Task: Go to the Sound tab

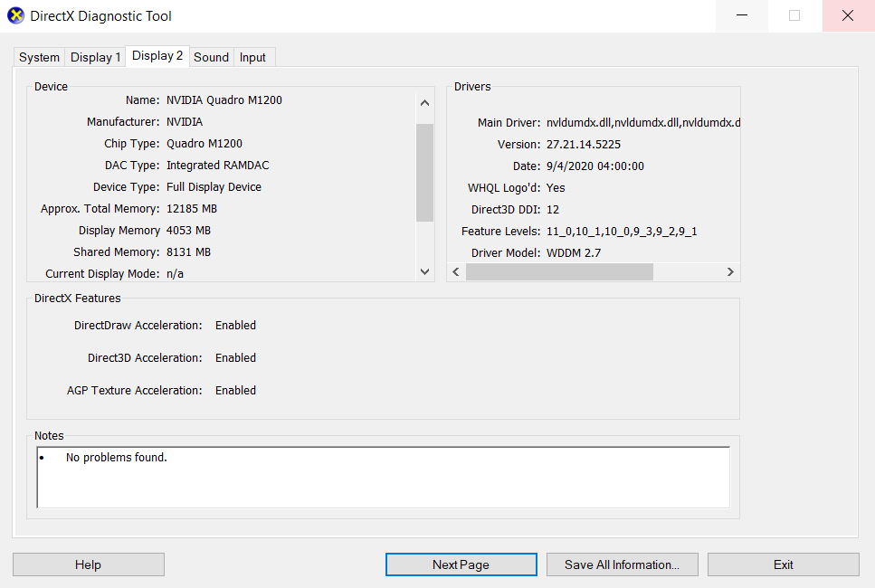Action: tap(211, 58)
